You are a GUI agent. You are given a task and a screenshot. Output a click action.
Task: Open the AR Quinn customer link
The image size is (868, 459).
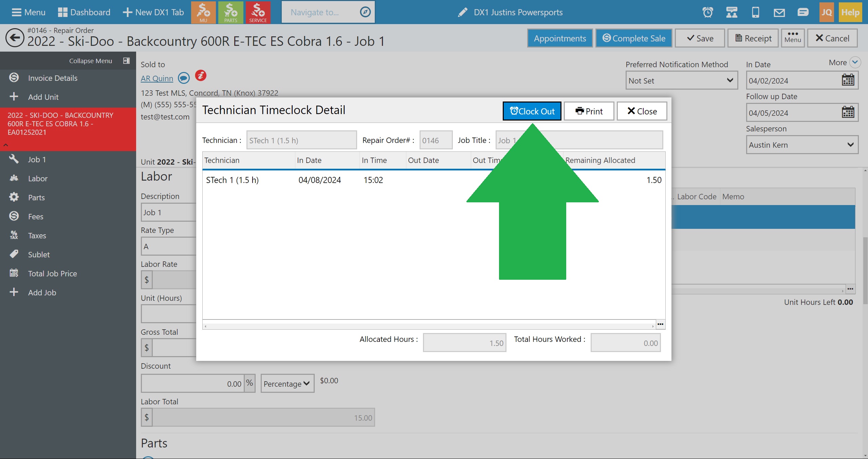(x=157, y=78)
